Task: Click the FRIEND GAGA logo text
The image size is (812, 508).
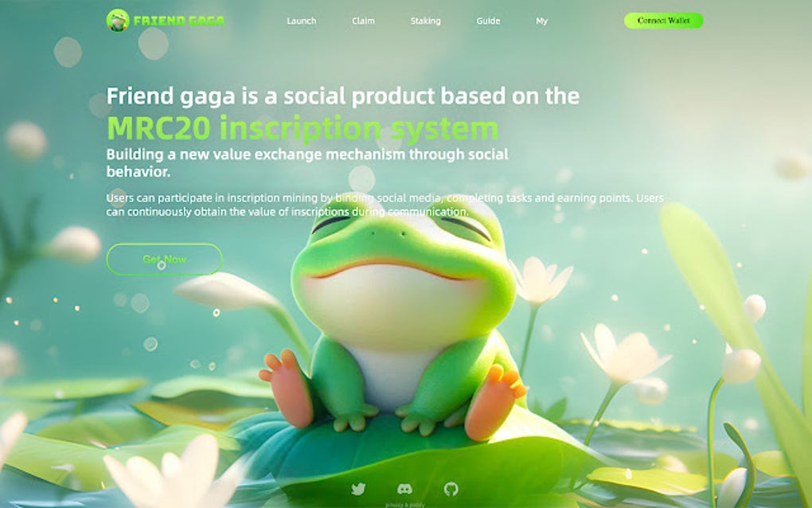Action: pyautogui.click(x=179, y=21)
